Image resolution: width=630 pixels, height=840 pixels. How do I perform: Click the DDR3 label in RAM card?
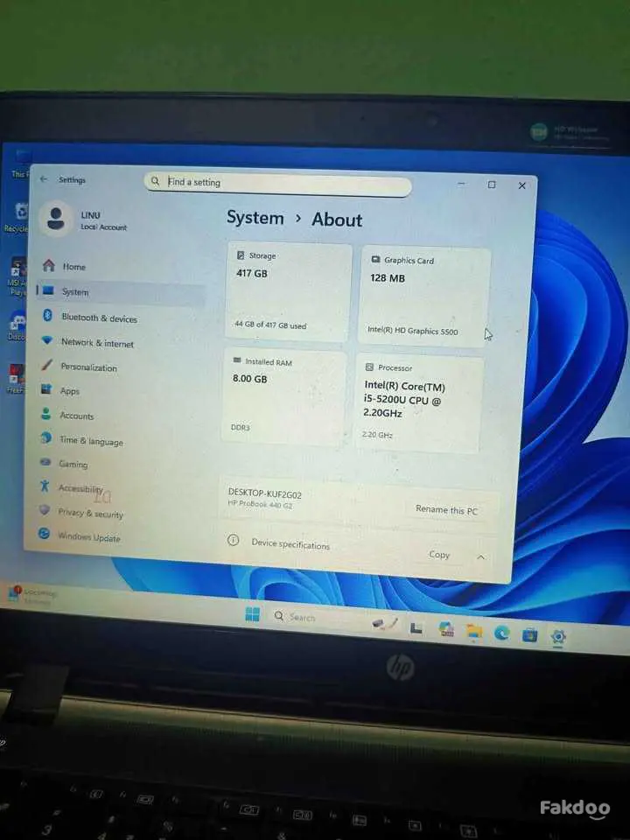click(x=240, y=428)
